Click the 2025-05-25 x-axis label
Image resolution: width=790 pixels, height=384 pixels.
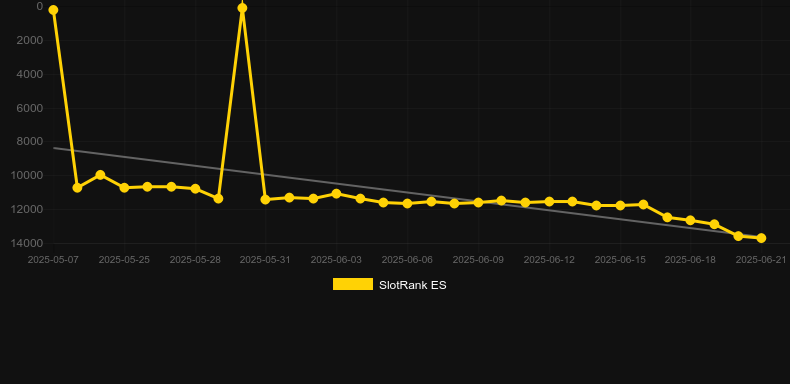click(x=124, y=260)
